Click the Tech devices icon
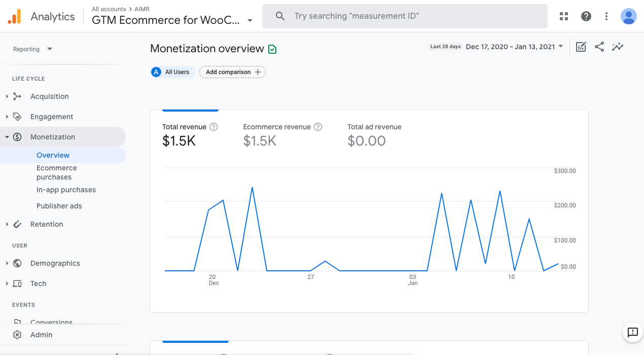Screen dimensions: 644x355 17,283
